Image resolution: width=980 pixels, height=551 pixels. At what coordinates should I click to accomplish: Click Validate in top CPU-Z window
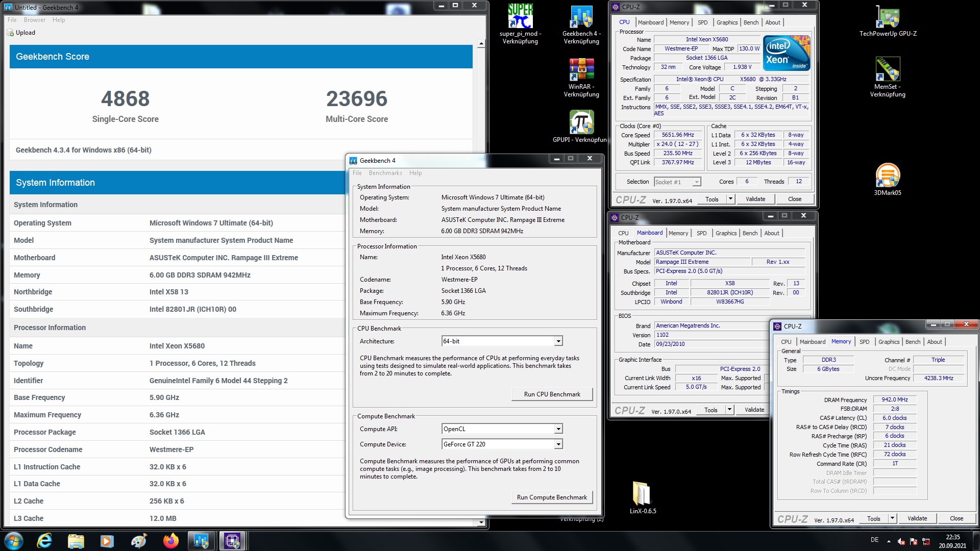[x=755, y=199]
